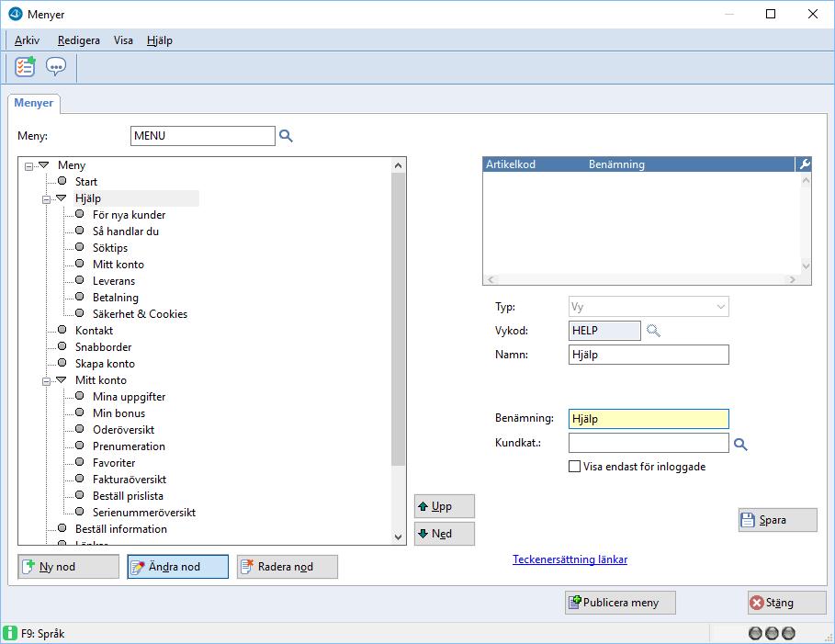Click the bullet icon of Söktips node
Viewport: 835px width, 644px height.
click(x=79, y=247)
